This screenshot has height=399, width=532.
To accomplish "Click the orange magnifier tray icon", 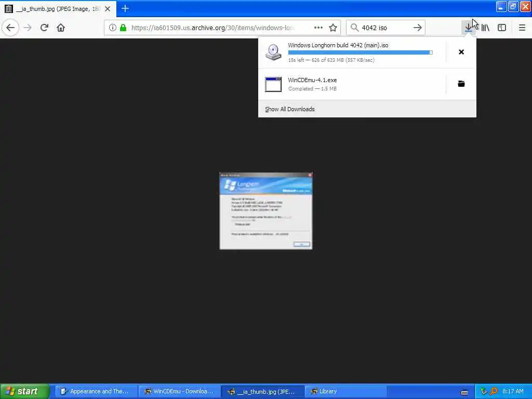I will (494, 391).
